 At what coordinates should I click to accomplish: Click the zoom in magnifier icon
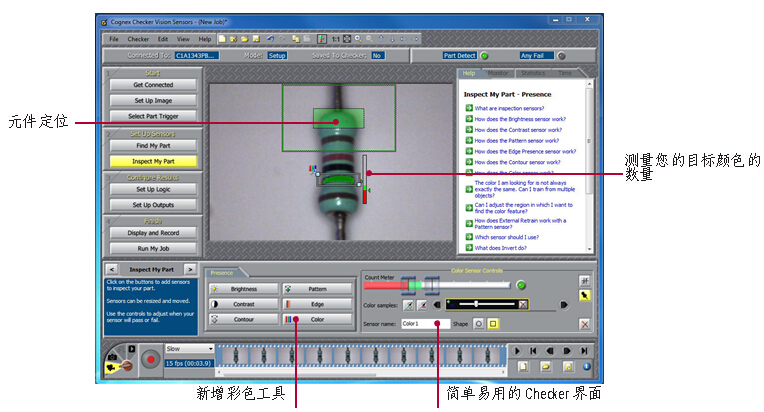358,39
